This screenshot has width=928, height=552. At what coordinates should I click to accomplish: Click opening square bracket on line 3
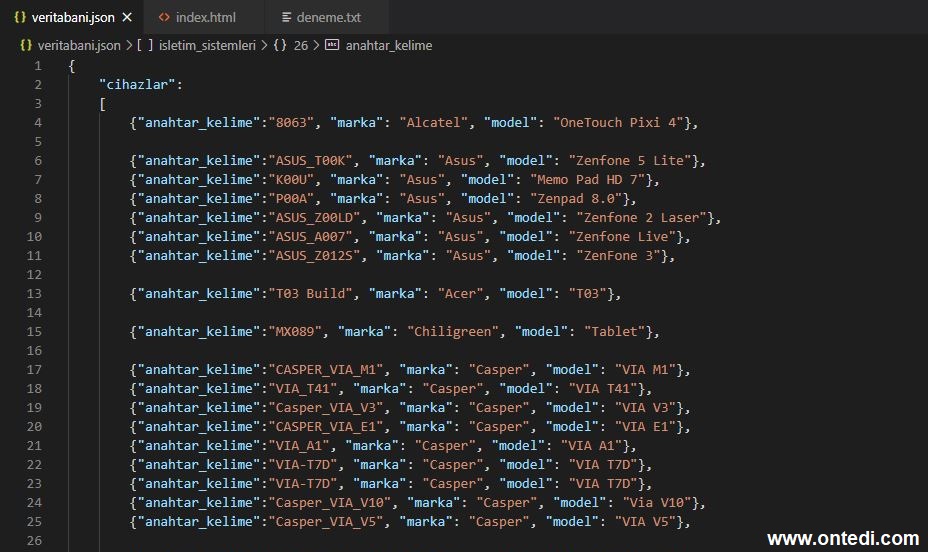pos(103,104)
